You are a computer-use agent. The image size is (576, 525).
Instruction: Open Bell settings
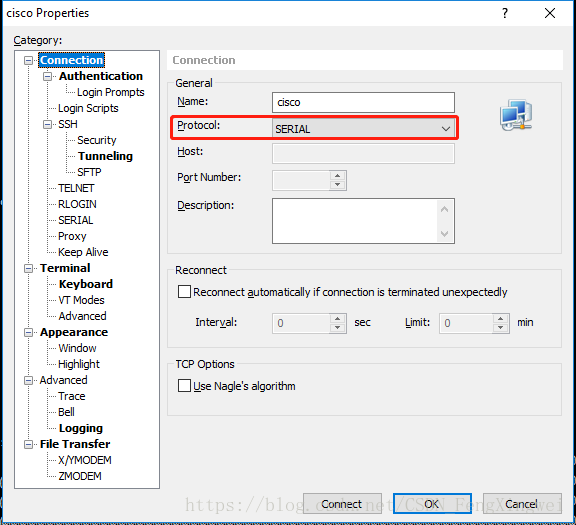coord(66,412)
